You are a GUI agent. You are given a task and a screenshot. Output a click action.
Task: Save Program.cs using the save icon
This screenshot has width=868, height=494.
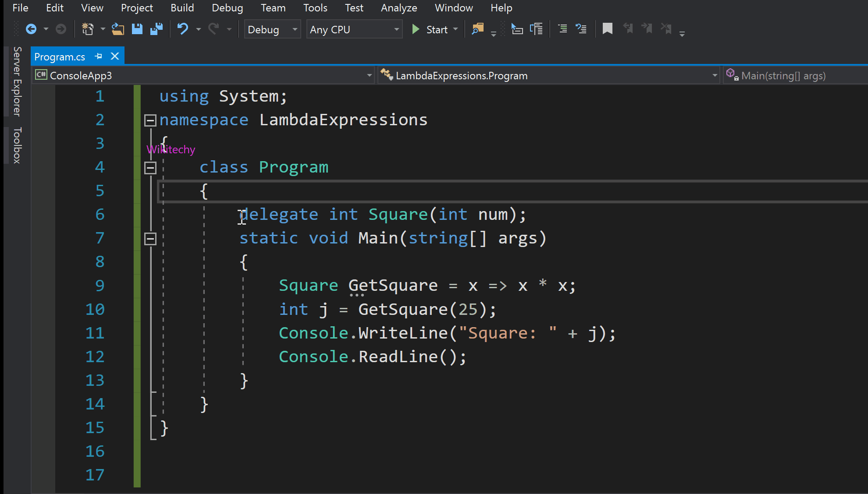137,29
